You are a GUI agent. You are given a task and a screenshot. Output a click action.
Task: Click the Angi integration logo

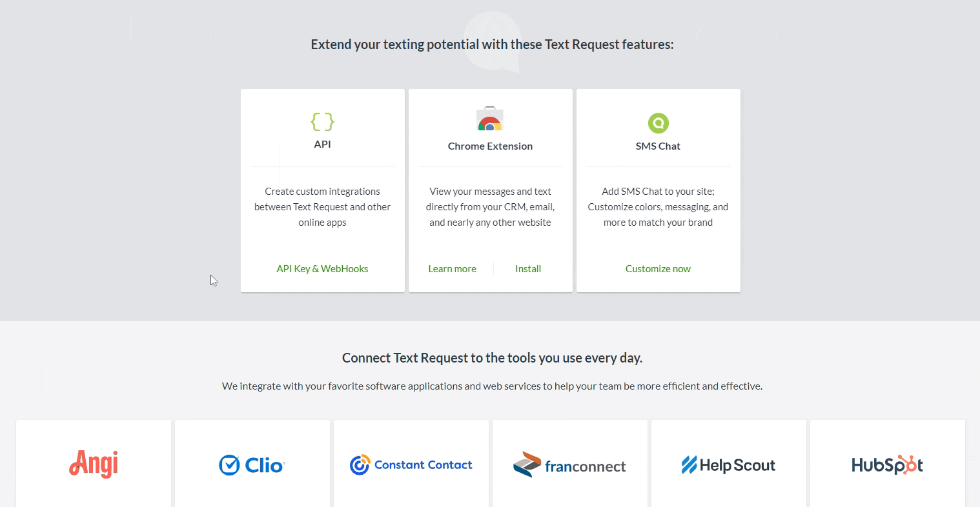pyautogui.click(x=93, y=464)
